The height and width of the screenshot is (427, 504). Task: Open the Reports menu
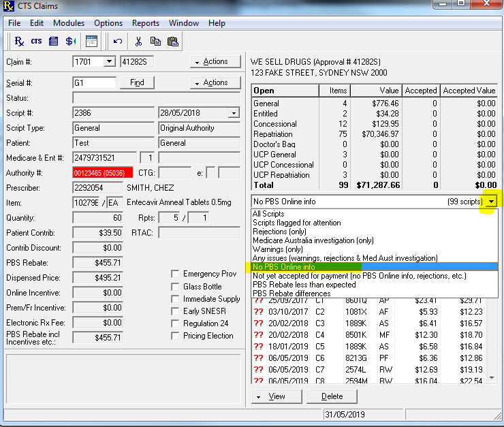click(146, 23)
